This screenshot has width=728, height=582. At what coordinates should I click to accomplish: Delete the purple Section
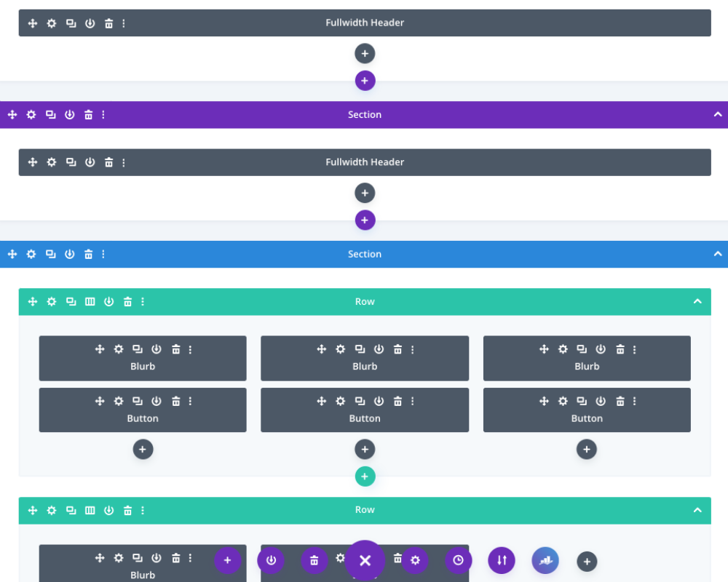(88, 115)
